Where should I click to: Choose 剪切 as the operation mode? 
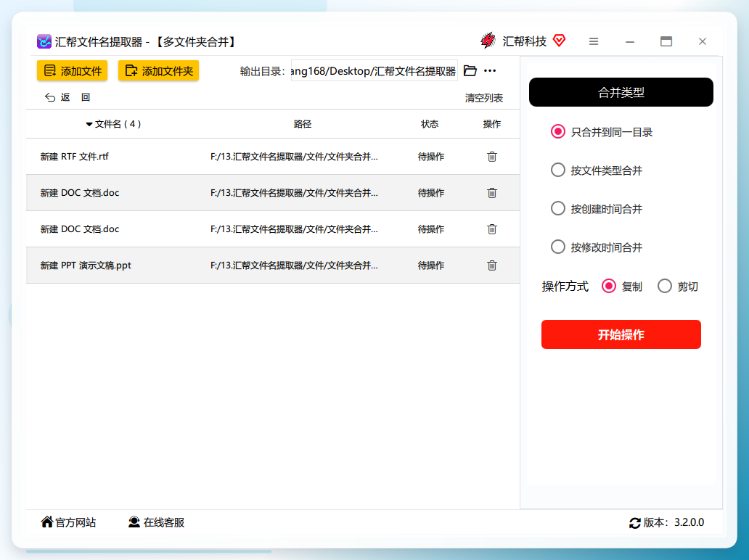pos(665,286)
